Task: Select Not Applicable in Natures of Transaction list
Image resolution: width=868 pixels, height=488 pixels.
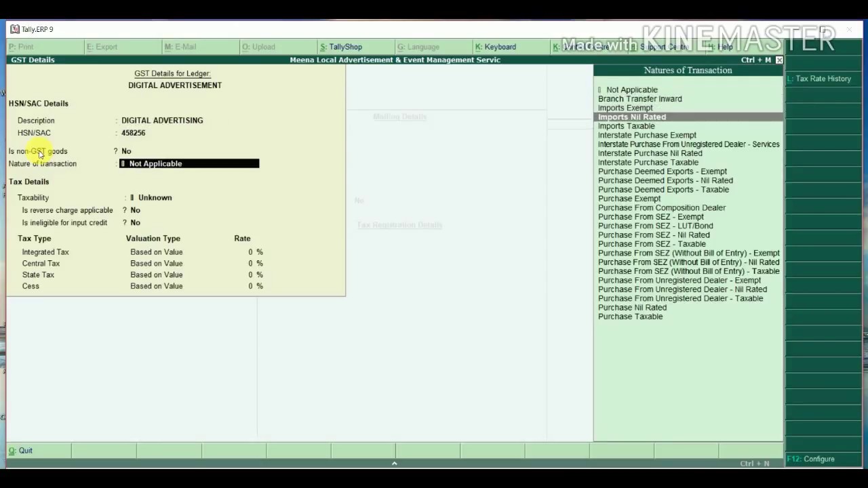Action: (631, 89)
